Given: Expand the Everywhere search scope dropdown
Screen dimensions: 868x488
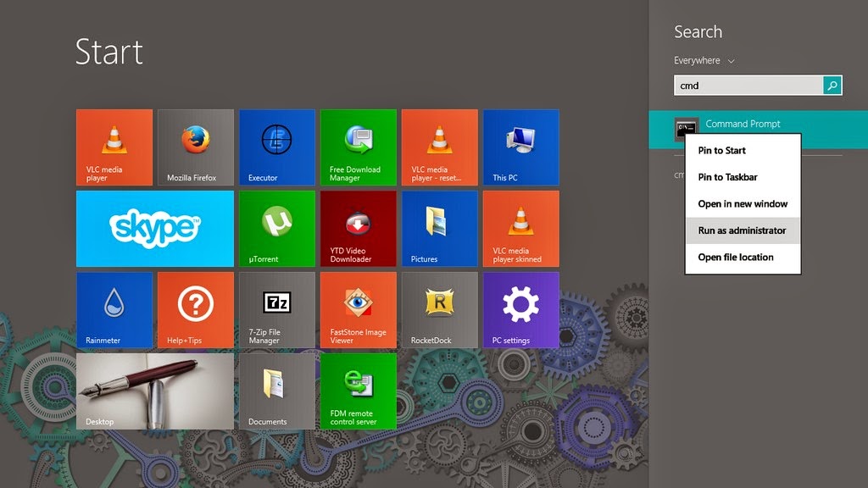Looking at the screenshot, I should [704, 60].
